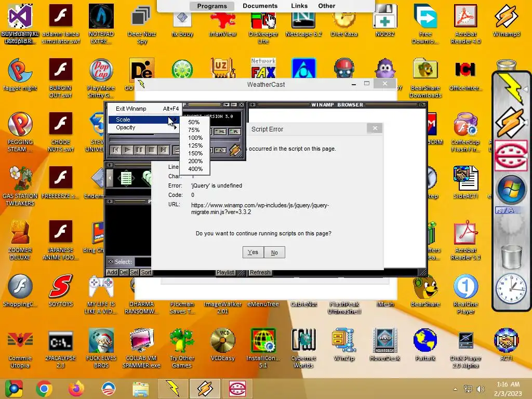Viewport: 532px width, 399px height.
Task: Click WeatherCast lightning taskbar button
Action: point(174,389)
